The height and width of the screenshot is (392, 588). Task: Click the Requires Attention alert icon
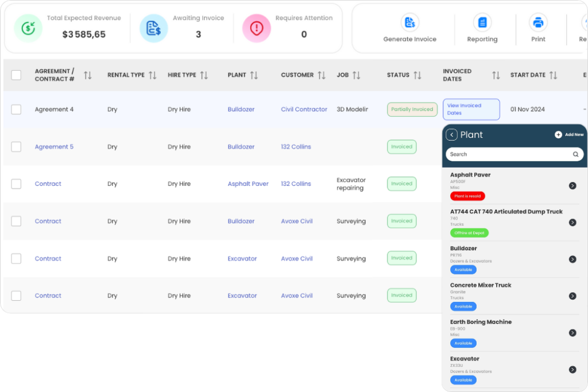coord(256,27)
